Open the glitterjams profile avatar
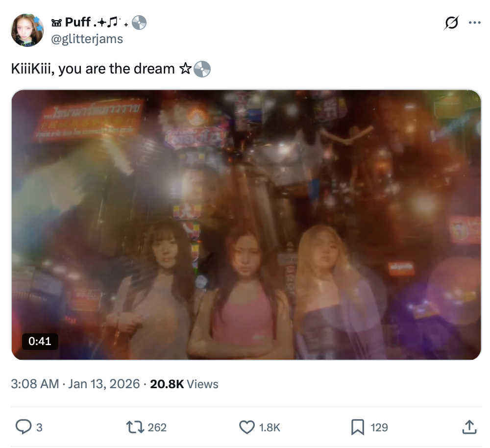The width and height of the screenshot is (490, 448). point(27,30)
